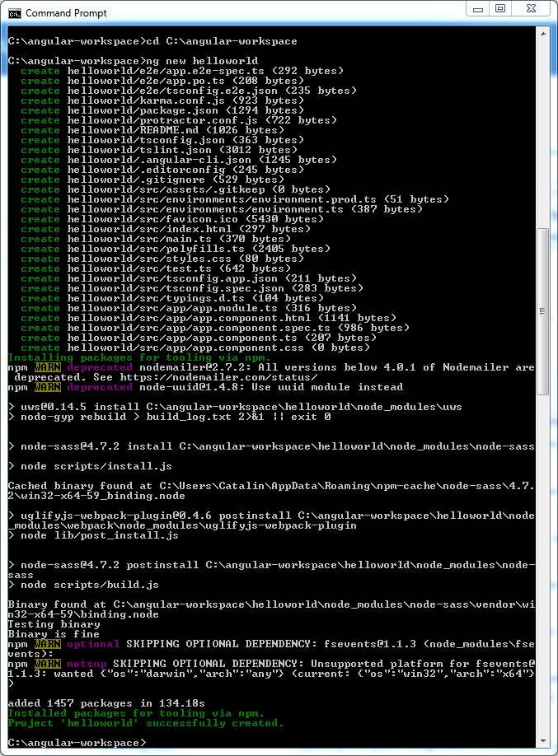The height and width of the screenshot is (756, 558).
Task: Click the nodemailer deprecated warning line
Action: pyautogui.click(x=271, y=372)
